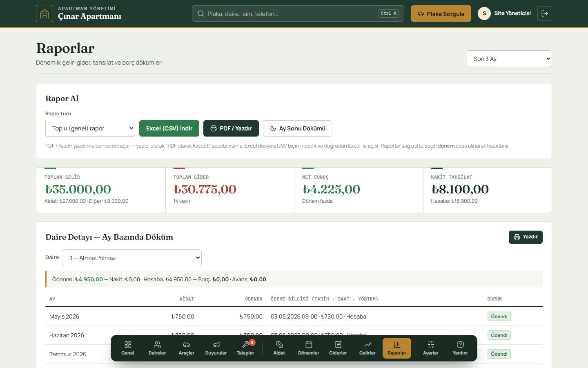
Task: Click Excel (CSV) İndir button
Action: pos(169,128)
